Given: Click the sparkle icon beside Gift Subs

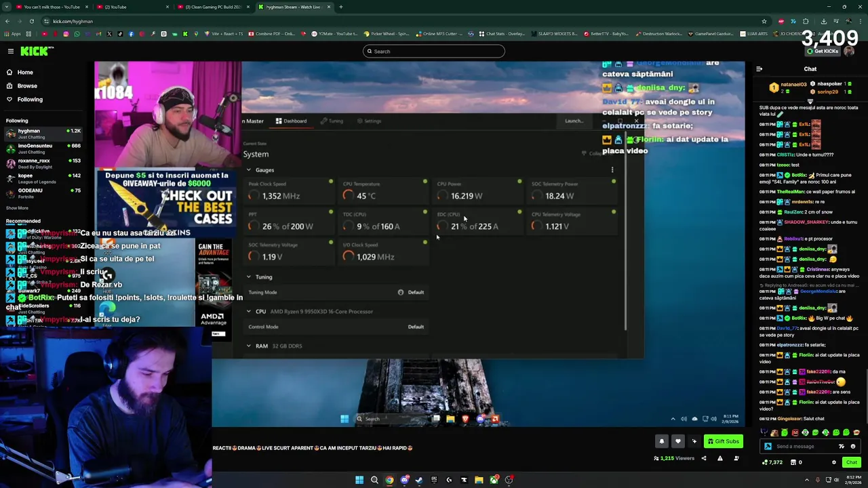Looking at the screenshot, I should pos(694,441).
